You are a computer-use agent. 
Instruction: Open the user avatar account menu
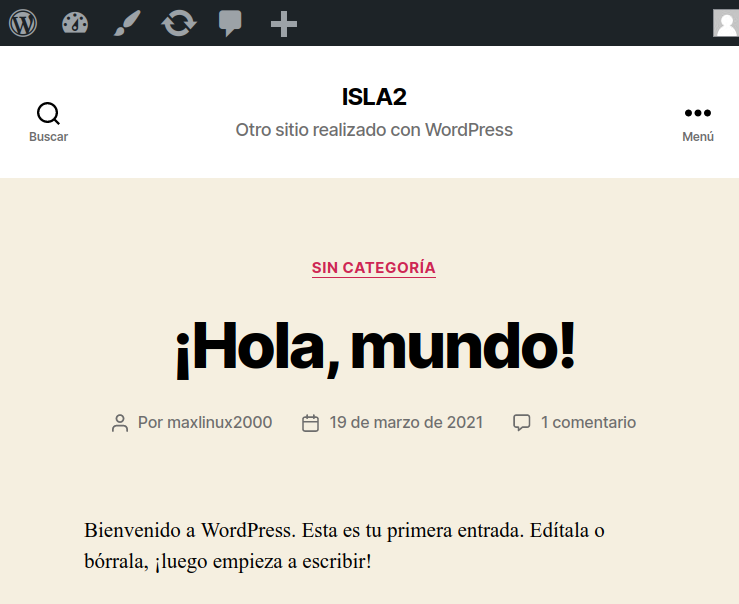[726, 23]
